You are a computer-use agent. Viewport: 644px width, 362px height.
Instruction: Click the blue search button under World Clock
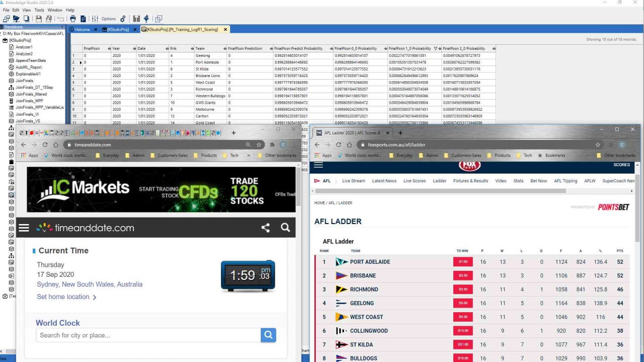pos(268,335)
